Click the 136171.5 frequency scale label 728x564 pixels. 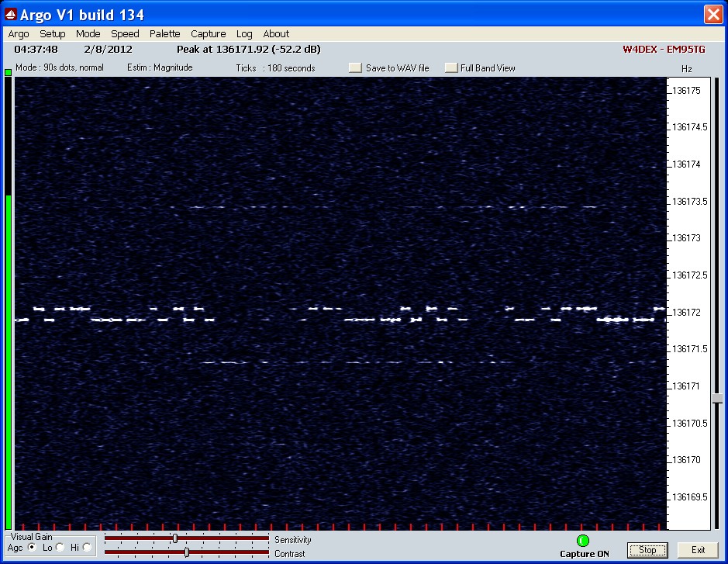pyautogui.click(x=690, y=349)
